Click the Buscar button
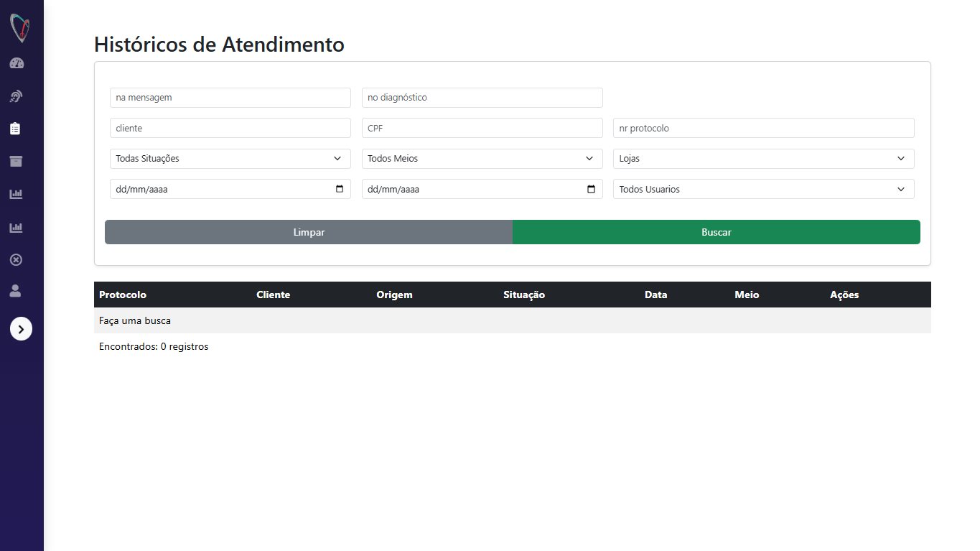This screenshot has width=980, height=551. coord(717,232)
